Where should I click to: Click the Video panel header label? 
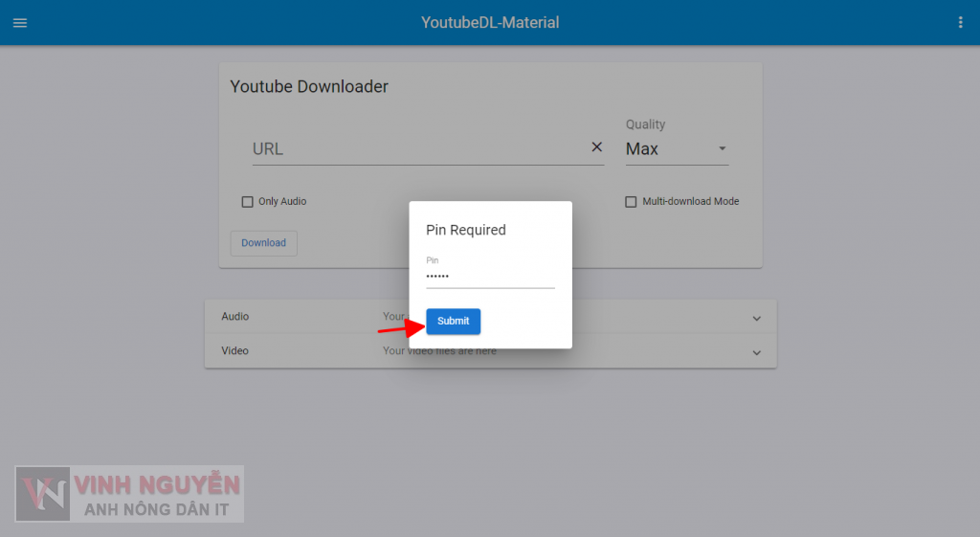235,351
